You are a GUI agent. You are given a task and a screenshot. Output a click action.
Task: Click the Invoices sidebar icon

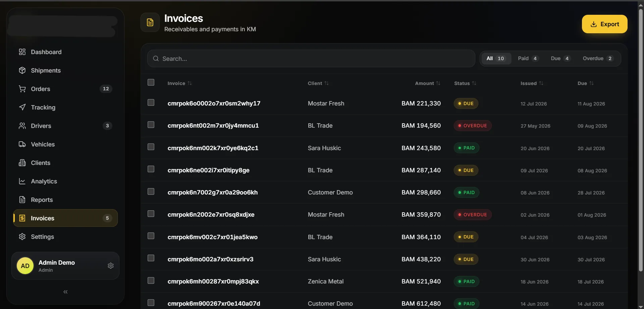click(22, 218)
